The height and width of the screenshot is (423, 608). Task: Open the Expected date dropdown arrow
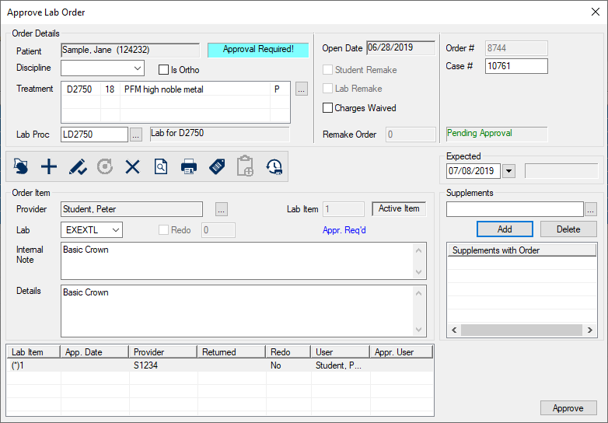(509, 171)
